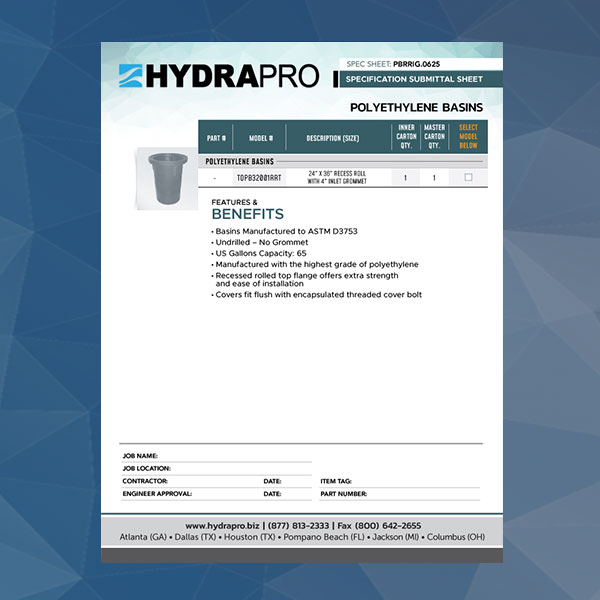Click the Inner Carton Qty. column header
This screenshot has height=600, width=600.
point(406,137)
